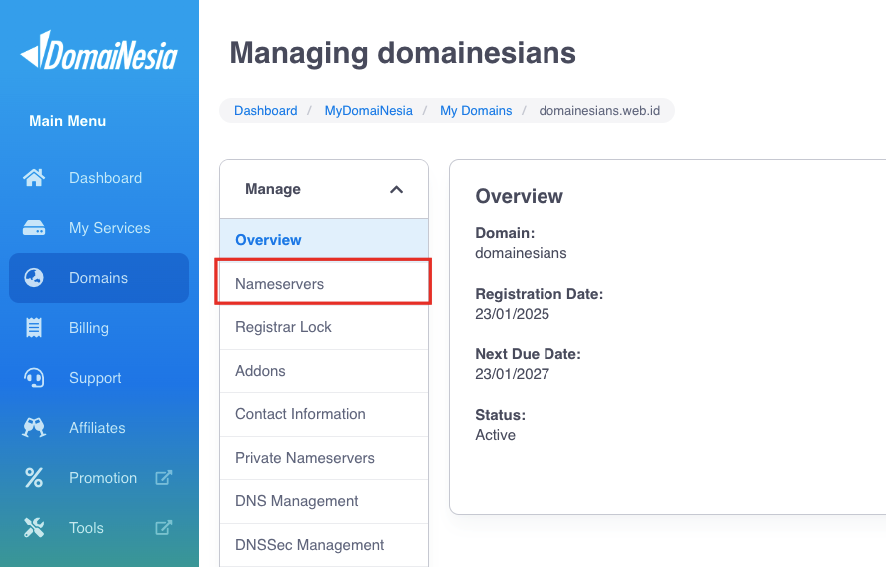
Task: Select Domains in the sidebar
Action: pyautogui.click(x=99, y=278)
